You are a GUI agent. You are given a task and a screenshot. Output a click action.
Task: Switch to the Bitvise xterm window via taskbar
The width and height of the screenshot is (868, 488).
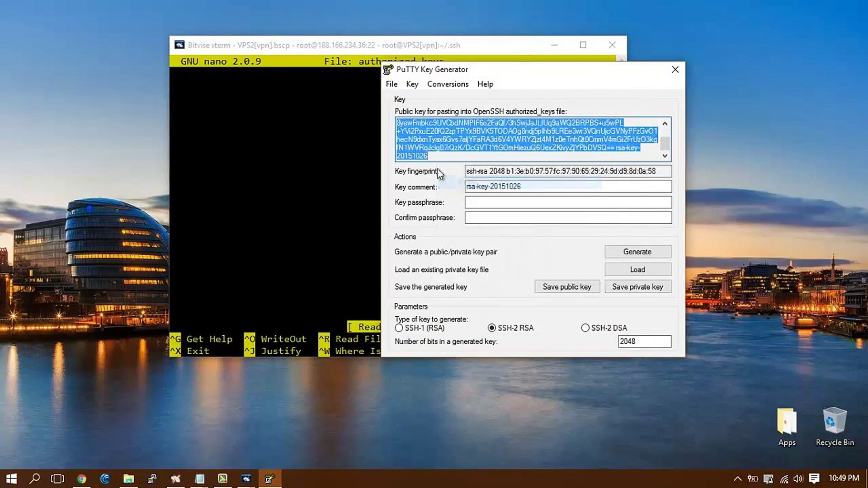pos(246,478)
